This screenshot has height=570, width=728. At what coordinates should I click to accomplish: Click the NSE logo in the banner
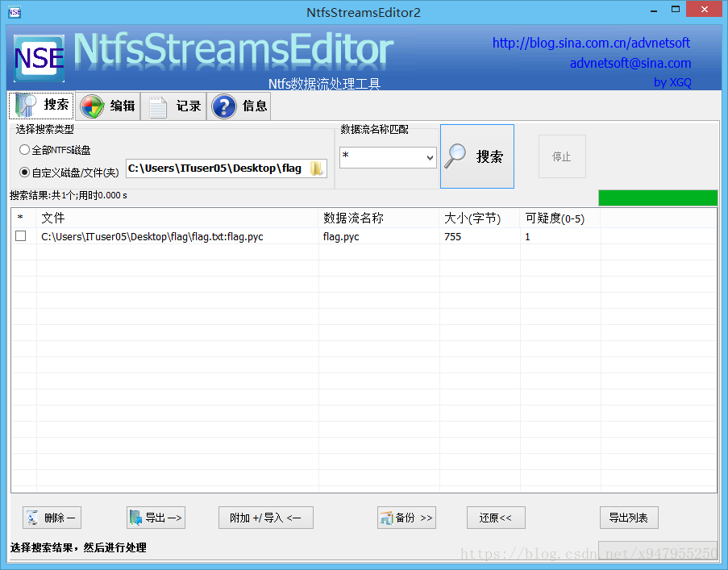pyautogui.click(x=39, y=59)
